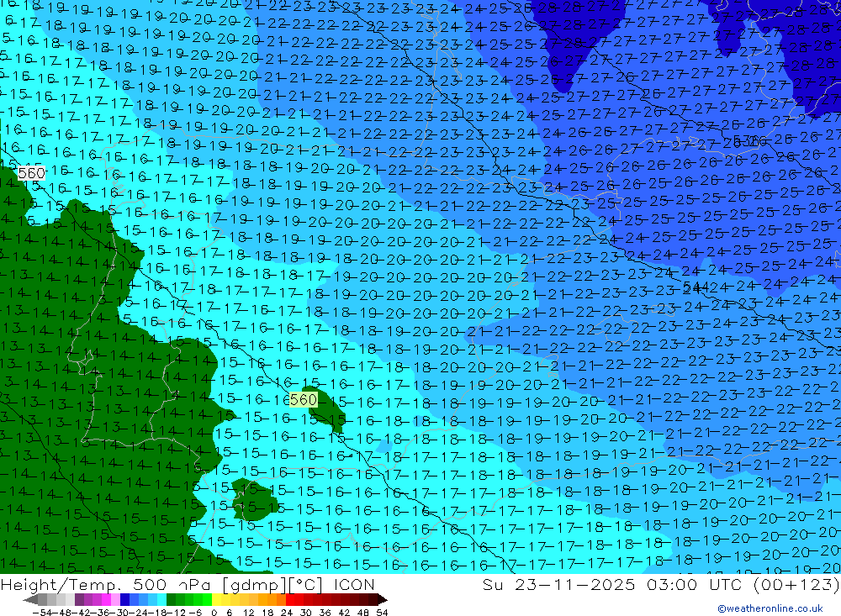The height and width of the screenshot is (616, 841).
Task: Open the weatheronline.co.uk copyright link
Action: (770, 608)
